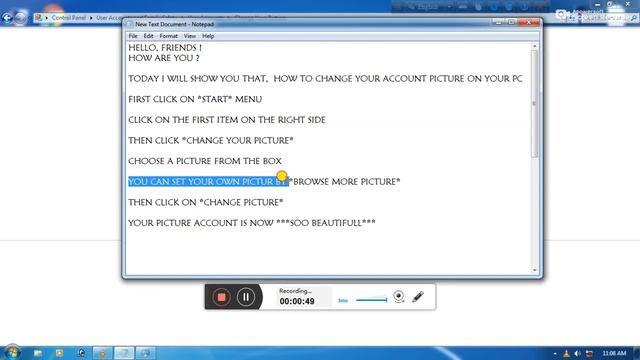Toggle the webcam icon on recorder bar
640x360 pixels.
pyautogui.click(x=399, y=296)
